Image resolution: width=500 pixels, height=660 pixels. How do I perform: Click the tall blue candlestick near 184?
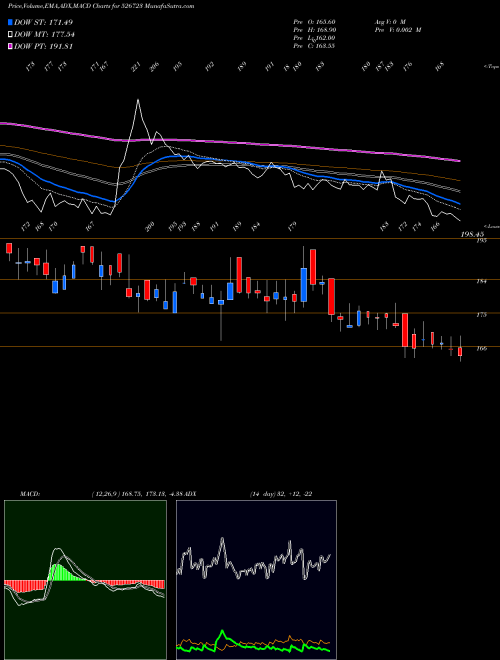click(x=303, y=285)
